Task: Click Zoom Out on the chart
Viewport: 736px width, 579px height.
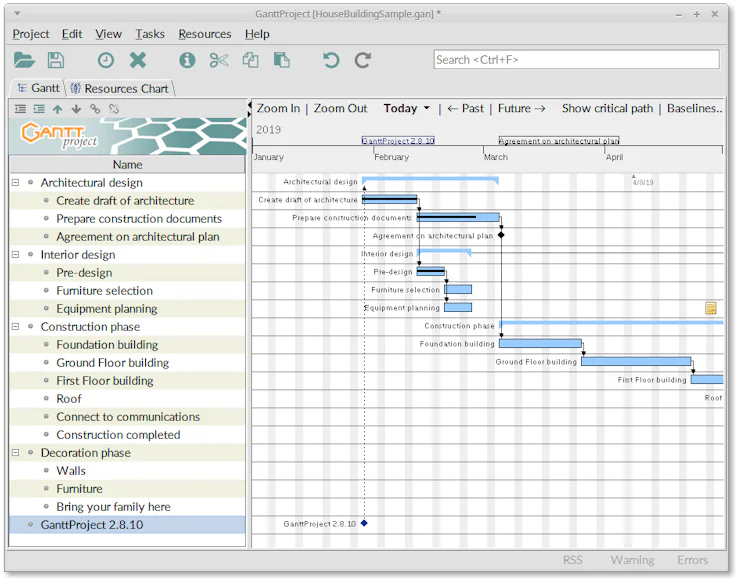Action: [340, 108]
